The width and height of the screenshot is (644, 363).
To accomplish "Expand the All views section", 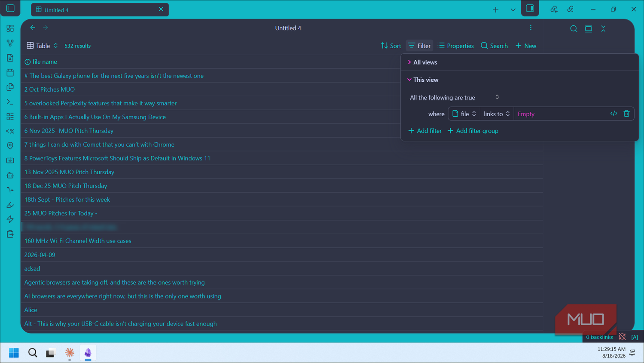I will click(x=422, y=62).
